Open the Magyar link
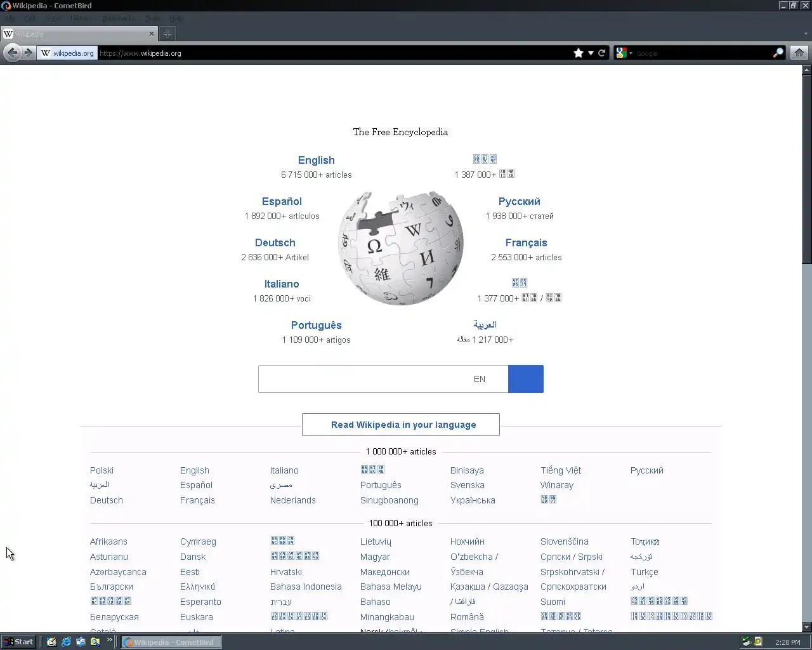 tap(375, 557)
